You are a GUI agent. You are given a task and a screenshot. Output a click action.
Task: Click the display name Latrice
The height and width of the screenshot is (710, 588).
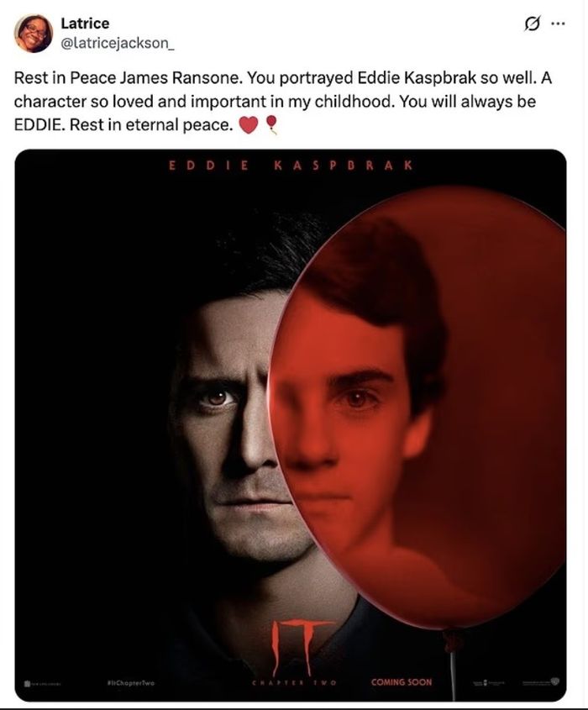pyautogui.click(x=85, y=23)
